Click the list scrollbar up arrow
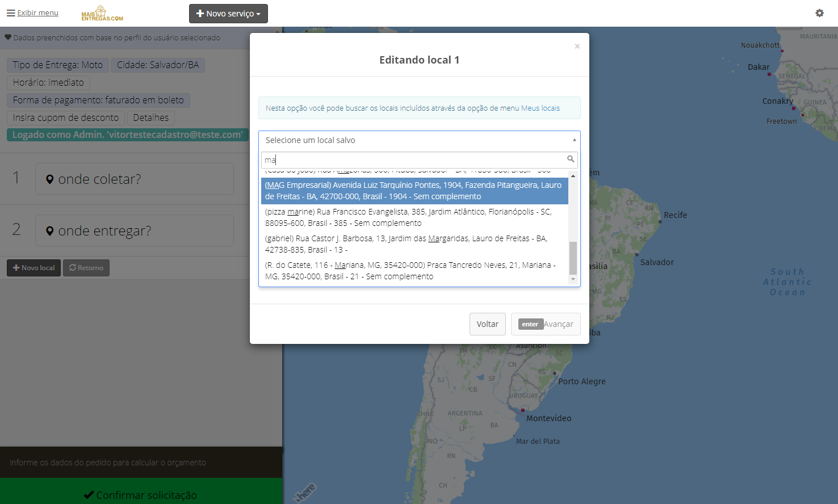Image resolution: width=838 pixels, height=504 pixels. (573, 176)
